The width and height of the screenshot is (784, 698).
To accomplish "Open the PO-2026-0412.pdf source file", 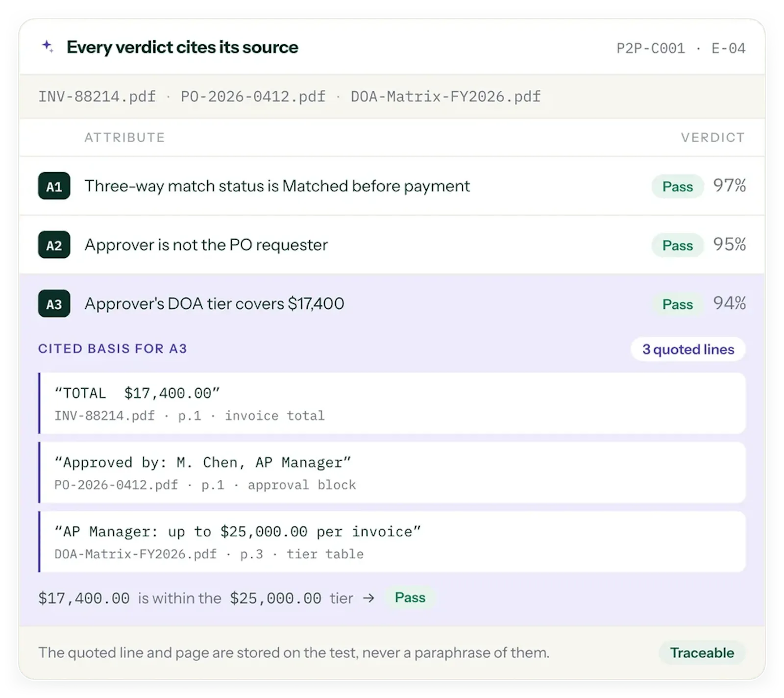I will [253, 96].
